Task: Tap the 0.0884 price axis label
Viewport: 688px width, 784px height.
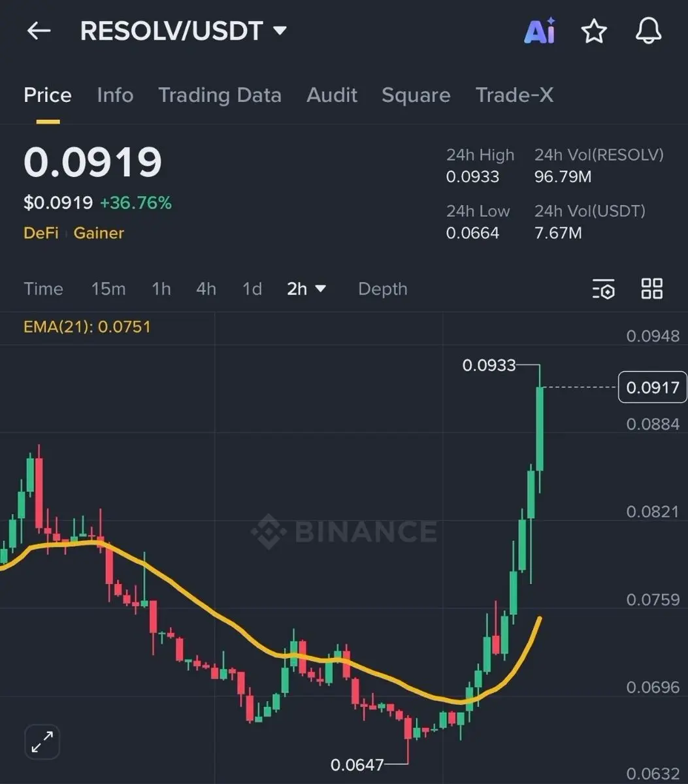Action: coord(653,425)
